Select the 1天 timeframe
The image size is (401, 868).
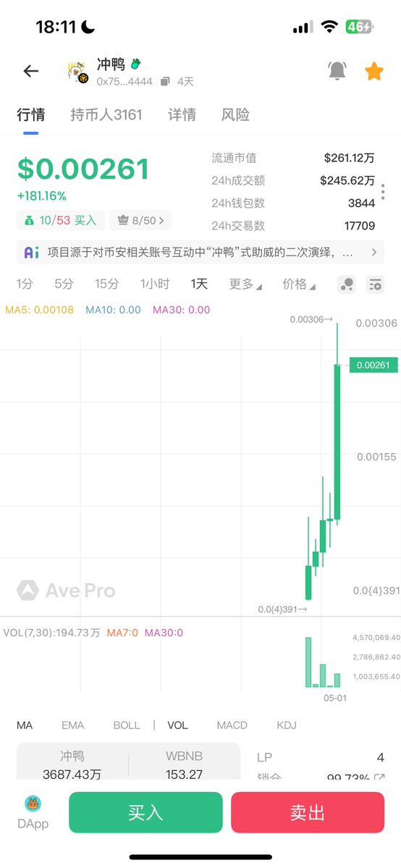[x=199, y=284]
